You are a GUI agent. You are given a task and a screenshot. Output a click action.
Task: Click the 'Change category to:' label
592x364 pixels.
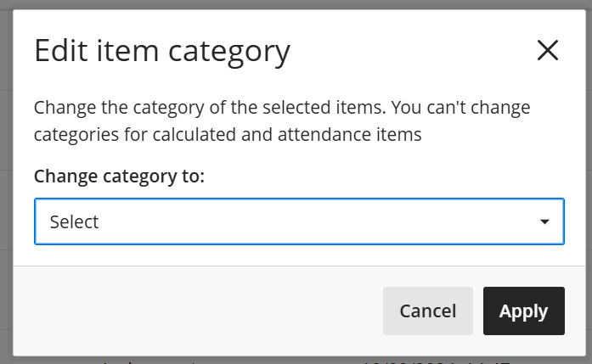[x=120, y=176]
